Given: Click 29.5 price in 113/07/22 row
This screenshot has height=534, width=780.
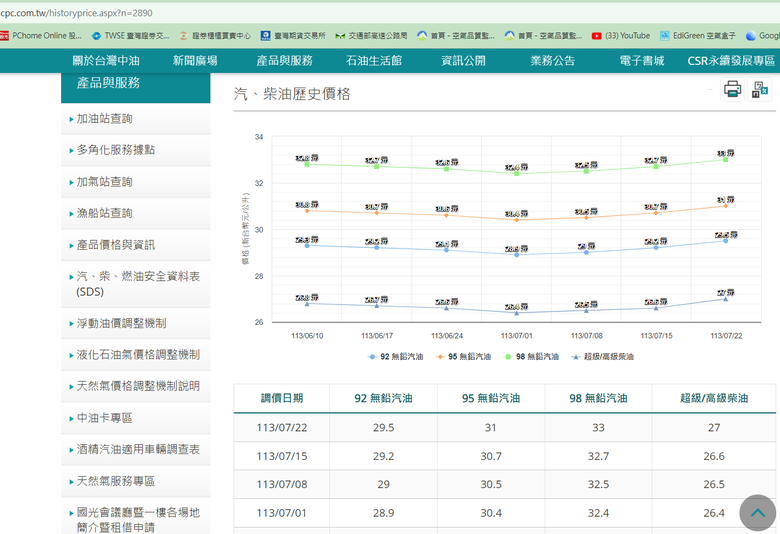Looking at the screenshot, I should [x=383, y=427].
